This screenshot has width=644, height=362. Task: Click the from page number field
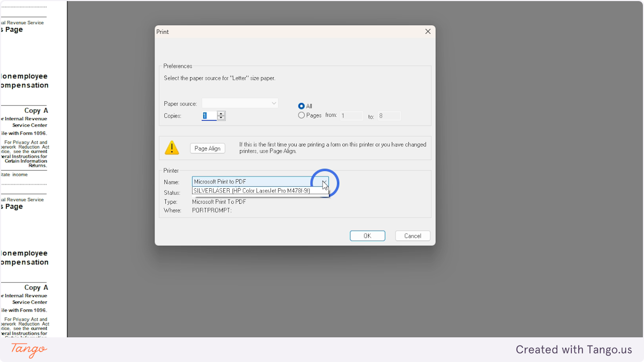point(352,115)
